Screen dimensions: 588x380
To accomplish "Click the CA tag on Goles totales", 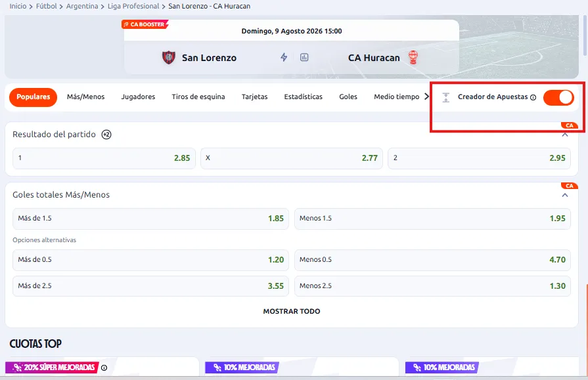I will point(569,186).
